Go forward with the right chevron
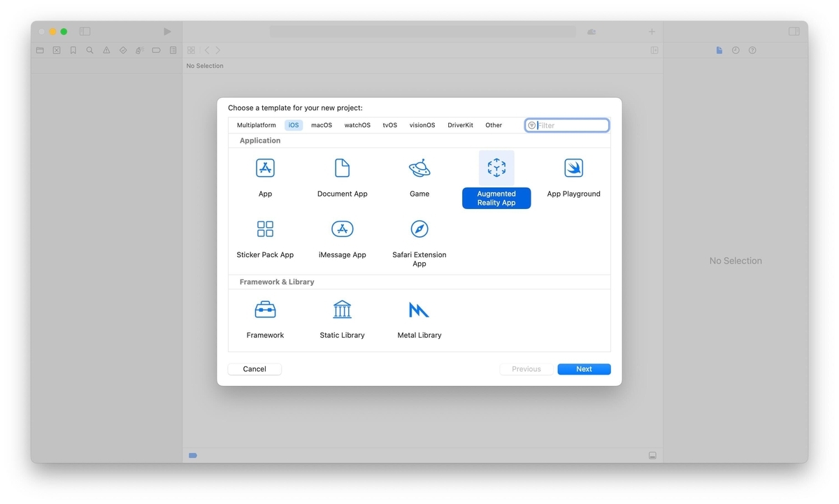This screenshot has width=839, height=504. coord(217,50)
